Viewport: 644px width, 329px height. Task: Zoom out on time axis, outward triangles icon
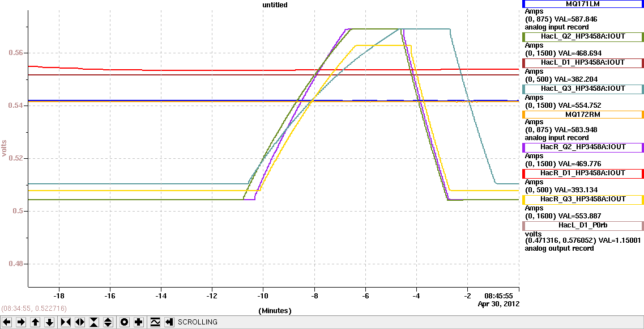(x=80, y=322)
